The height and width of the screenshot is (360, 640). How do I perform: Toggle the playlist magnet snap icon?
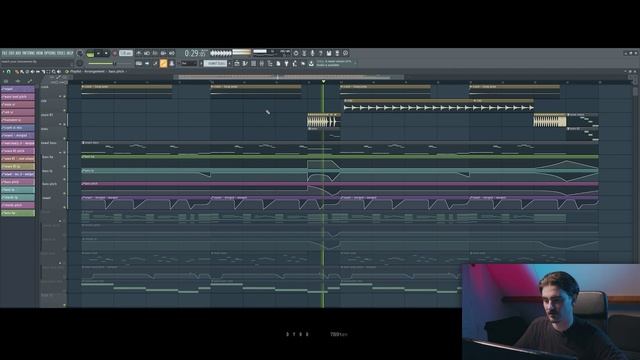[9, 72]
